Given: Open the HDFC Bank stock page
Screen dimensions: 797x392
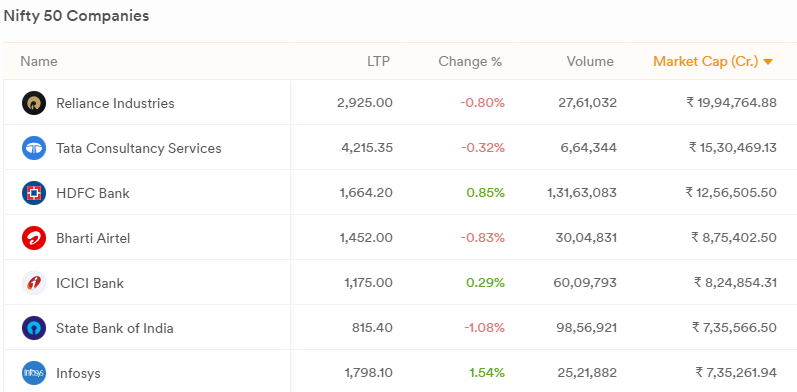Looking at the screenshot, I should pos(93,193).
